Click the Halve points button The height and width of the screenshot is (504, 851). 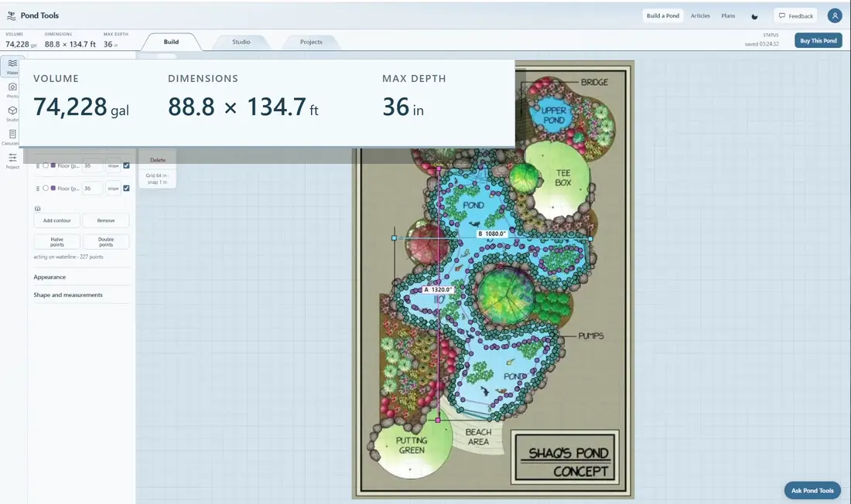click(57, 241)
